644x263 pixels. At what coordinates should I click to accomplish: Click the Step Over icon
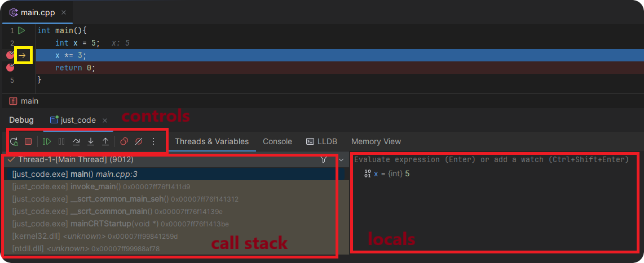[76, 141]
